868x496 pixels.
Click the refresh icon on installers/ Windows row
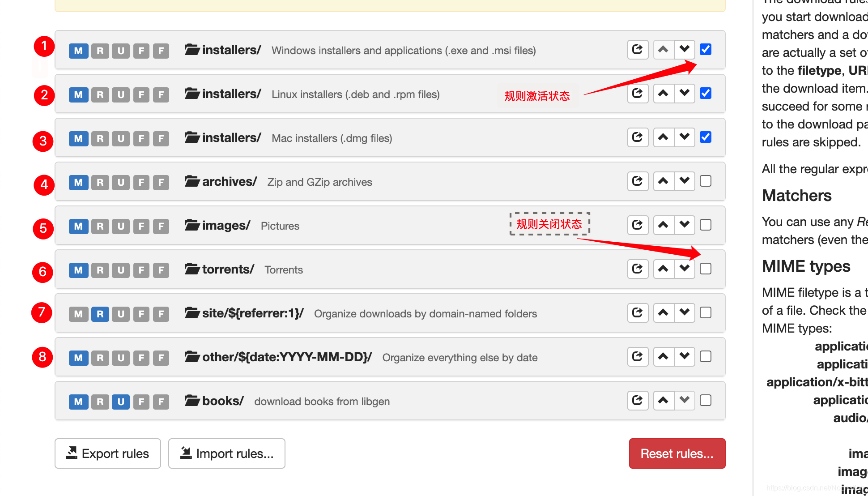point(637,50)
